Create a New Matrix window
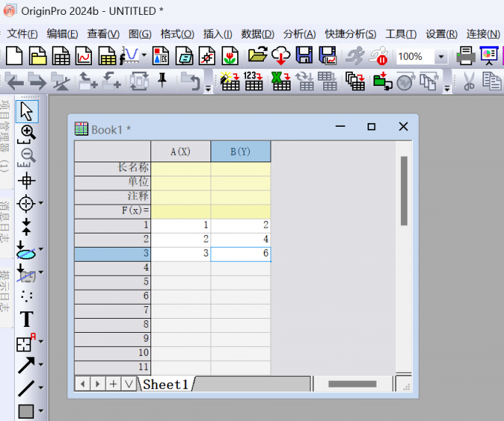This screenshot has height=421, width=504. 107,56
